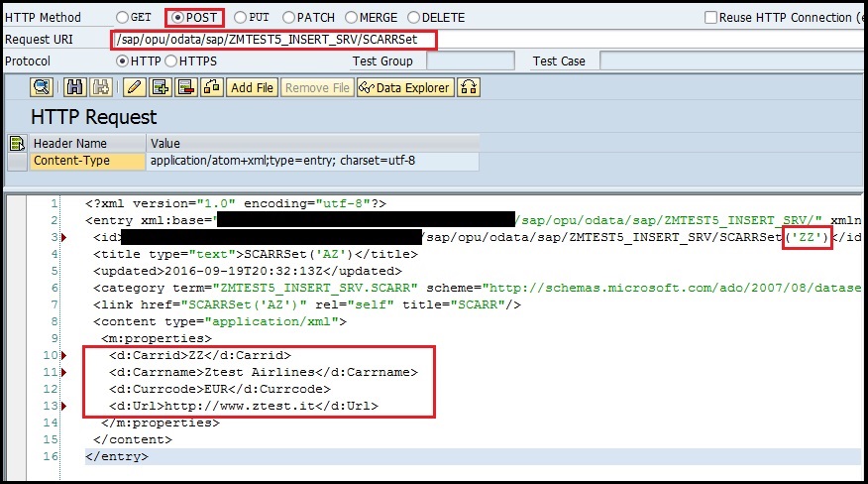Click the select-all icon beside Header Name

tap(17, 144)
